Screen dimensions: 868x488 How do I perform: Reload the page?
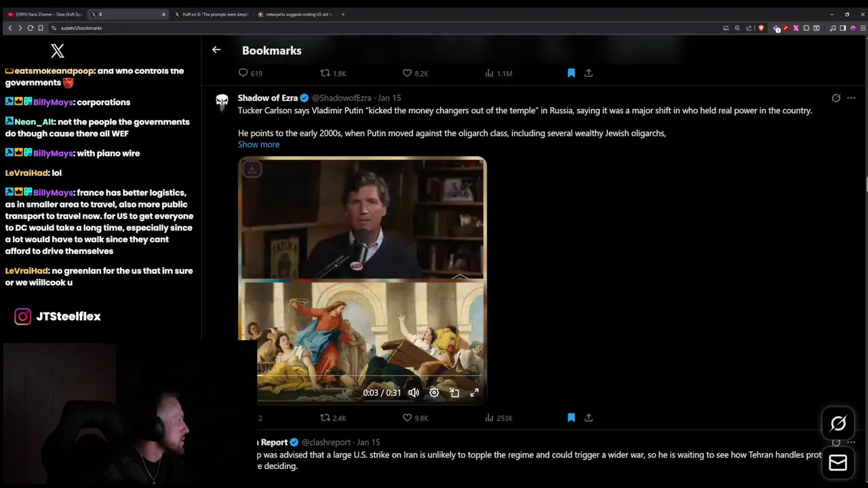click(x=31, y=28)
